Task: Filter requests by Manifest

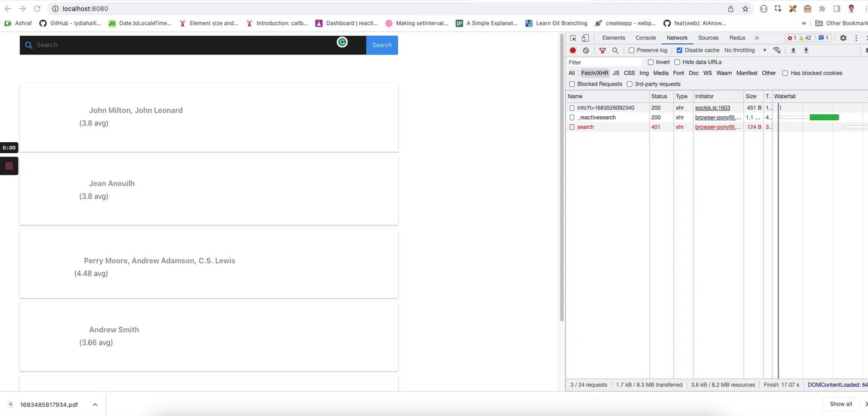Action: pos(747,73)
